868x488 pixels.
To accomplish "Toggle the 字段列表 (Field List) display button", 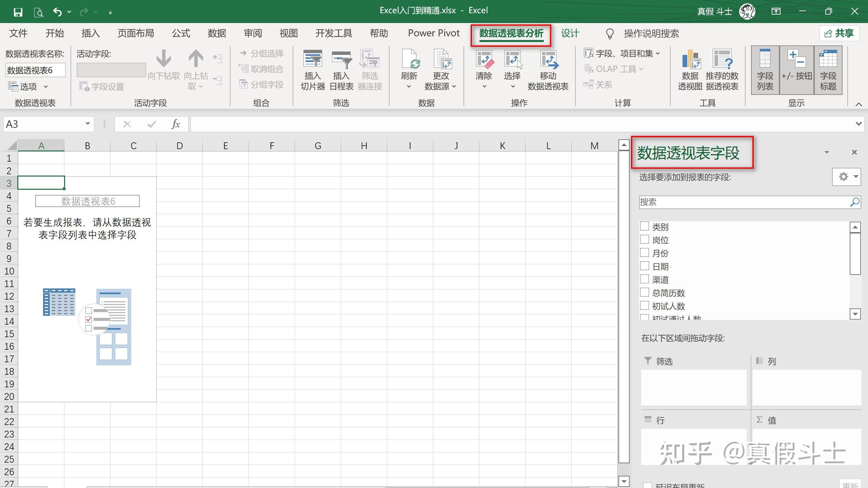I will [x=765, y=70].
